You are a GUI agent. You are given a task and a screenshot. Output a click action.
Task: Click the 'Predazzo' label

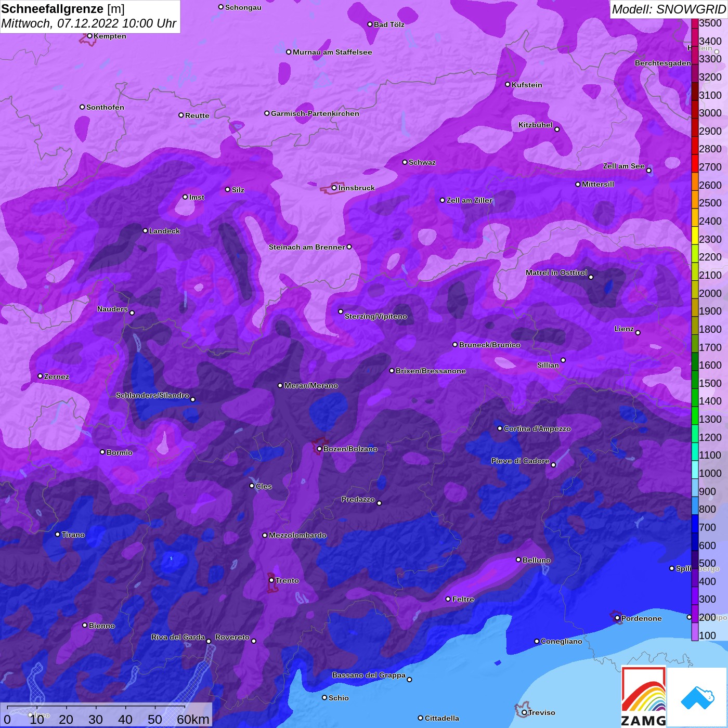(358, 499)
